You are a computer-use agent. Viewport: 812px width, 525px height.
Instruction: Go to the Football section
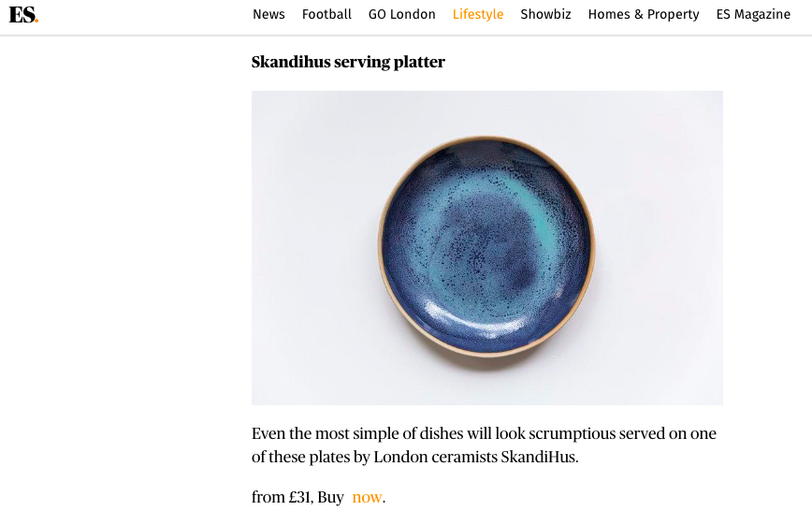point(326,15)
